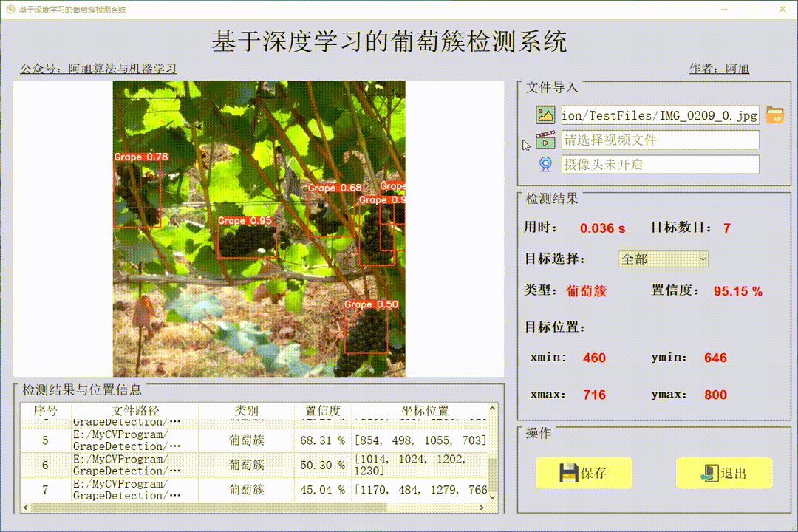The height and width of the screenshot is (532, 798).
Task: Click the 置信度 column header
Action: (x=323, y=410)
